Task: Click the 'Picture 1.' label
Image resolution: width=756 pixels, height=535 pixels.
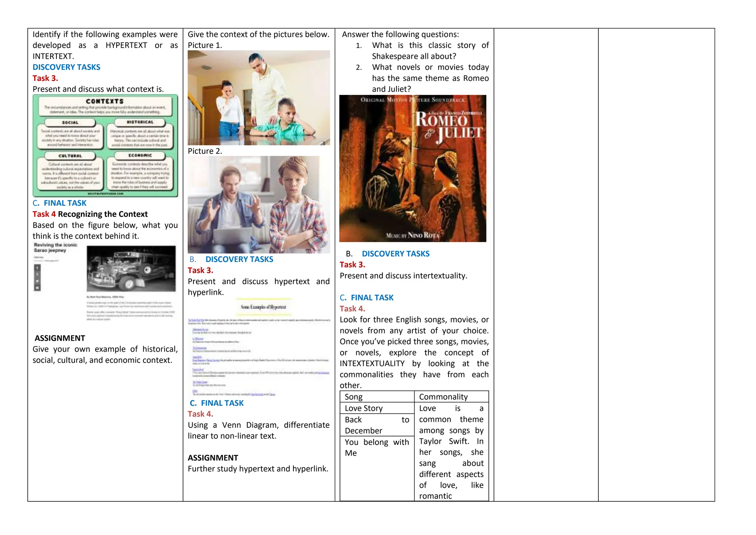Action: (x=205, y=45)
